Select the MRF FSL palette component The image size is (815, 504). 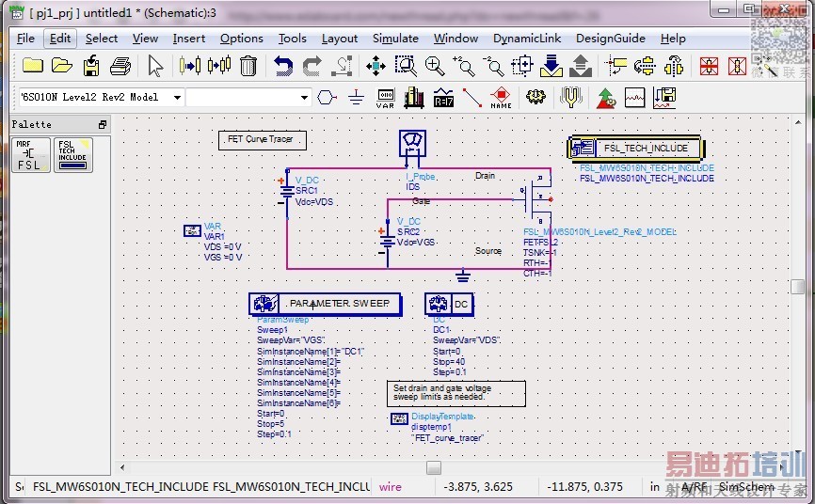click(30, 155)
